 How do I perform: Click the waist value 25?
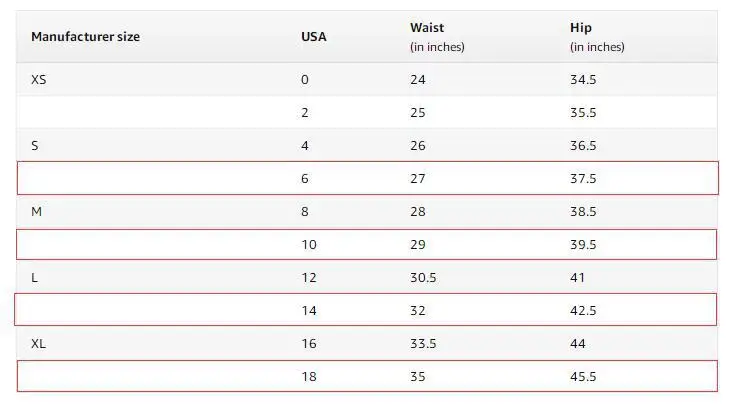418,113
